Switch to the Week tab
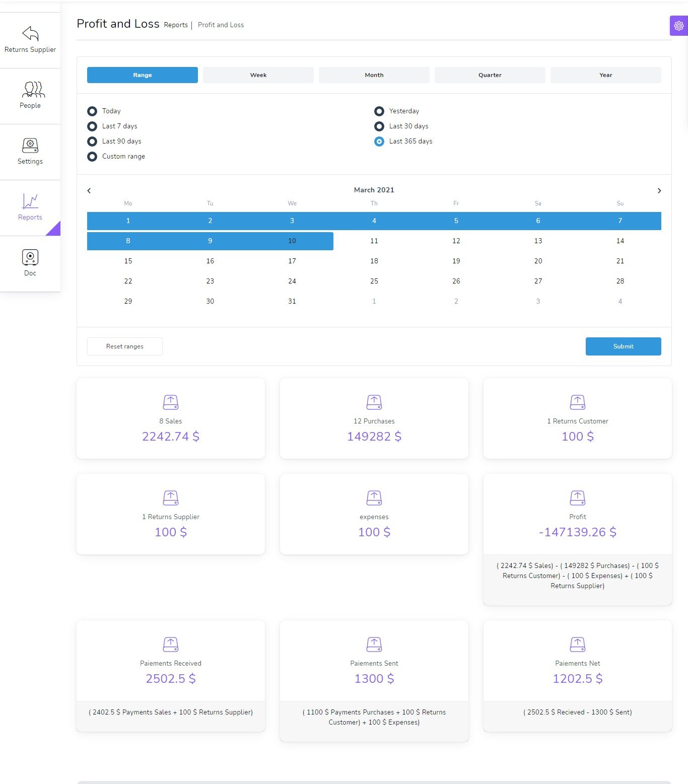688x784 pixels. [258, 75]
